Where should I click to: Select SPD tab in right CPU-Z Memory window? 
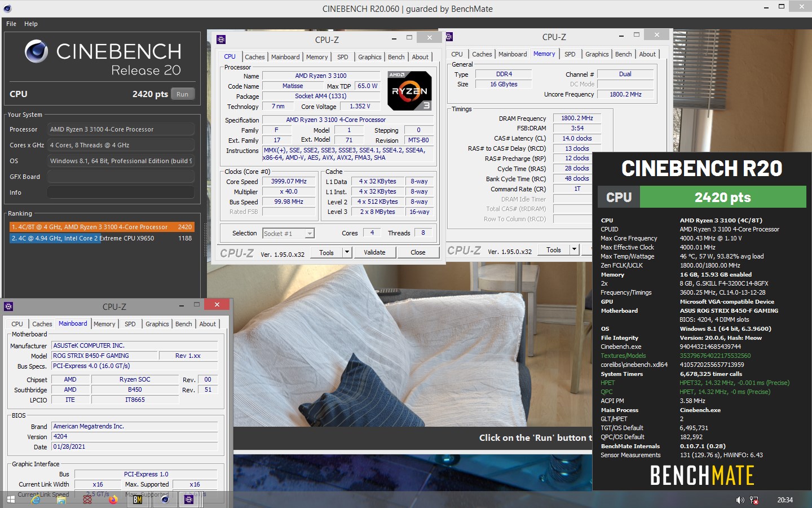point(570,54)
